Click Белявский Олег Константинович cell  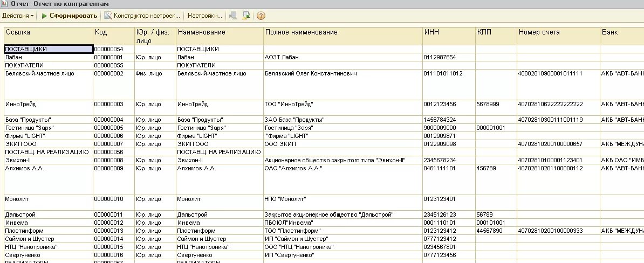[343, 85]
